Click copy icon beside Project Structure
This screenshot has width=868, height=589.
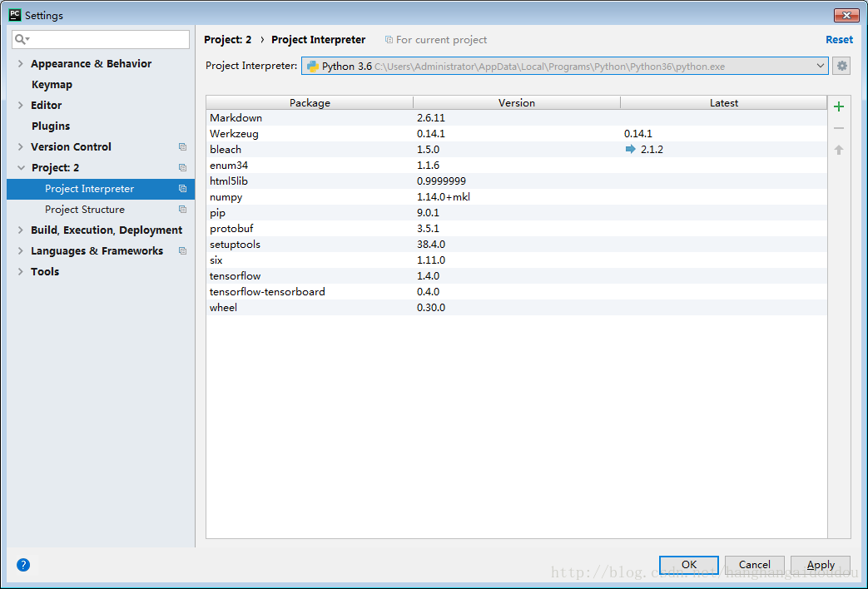[183, 210]
